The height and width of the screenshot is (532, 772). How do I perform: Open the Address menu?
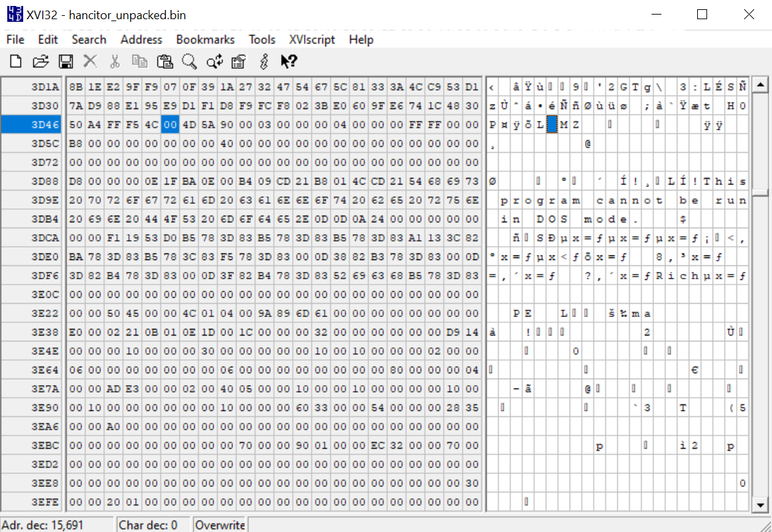141,40
